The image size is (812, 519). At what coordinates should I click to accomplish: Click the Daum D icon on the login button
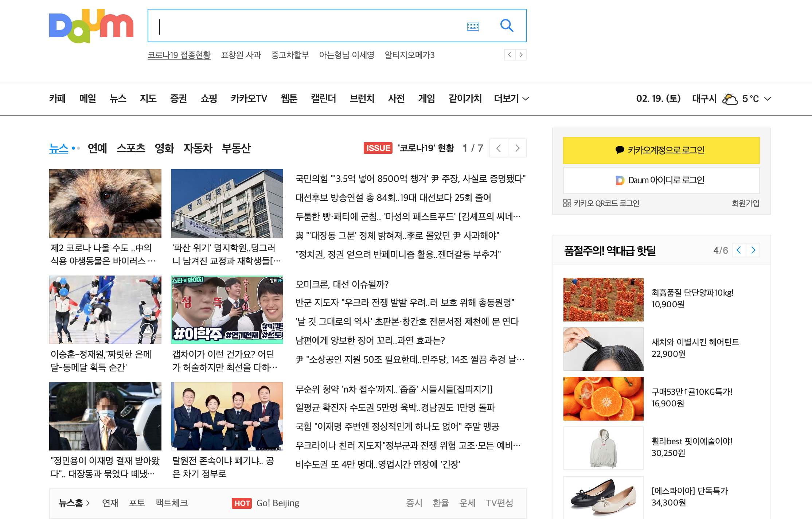click(x=620, y=180)
